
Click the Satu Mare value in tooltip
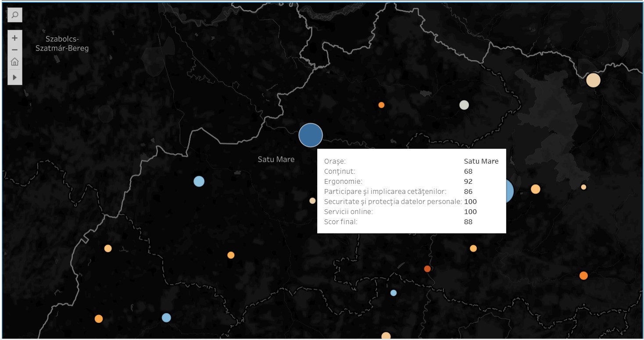click(x=481, y=161)
